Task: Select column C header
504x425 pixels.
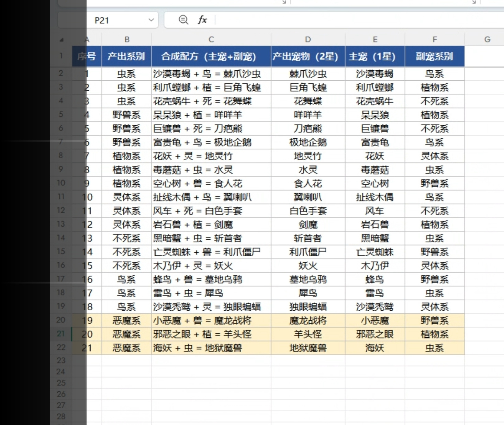Action: point(211,39)
